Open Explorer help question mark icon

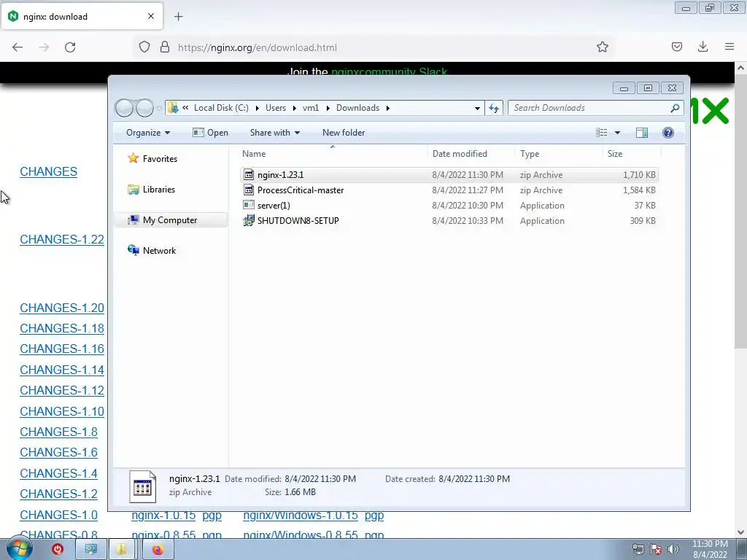pos(668,133)
